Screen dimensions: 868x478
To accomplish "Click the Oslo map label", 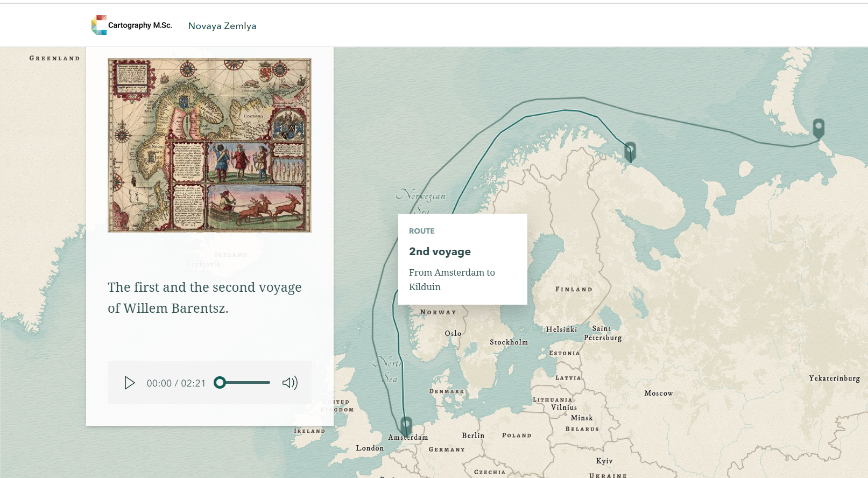I will pos(453,333).
